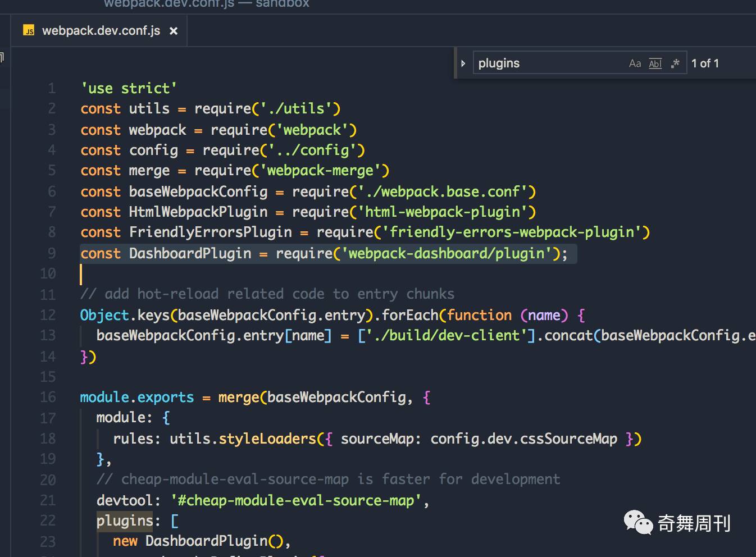This screenshot has height=557, width=756.
Task: Click line number 22 in the gutter
Action: [48, 521]
